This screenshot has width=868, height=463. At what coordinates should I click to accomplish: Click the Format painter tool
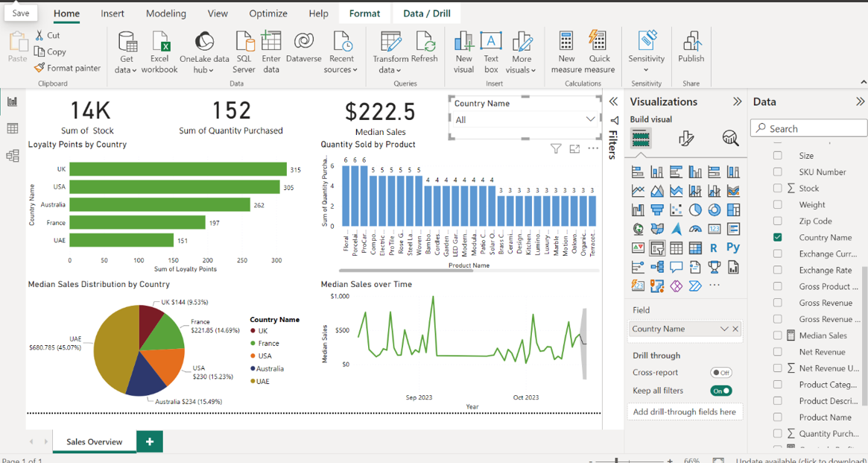click(67, 68)
